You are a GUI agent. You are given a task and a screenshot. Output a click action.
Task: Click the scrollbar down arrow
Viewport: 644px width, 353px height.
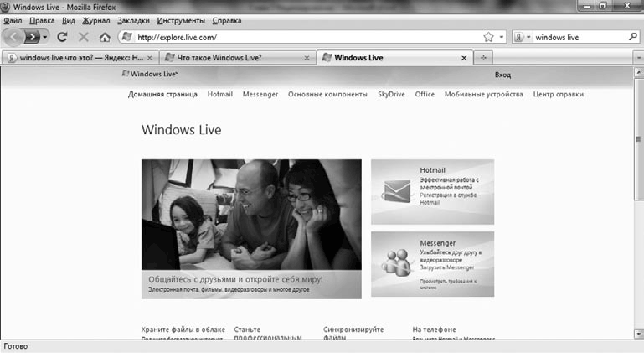tap(639, 334)
